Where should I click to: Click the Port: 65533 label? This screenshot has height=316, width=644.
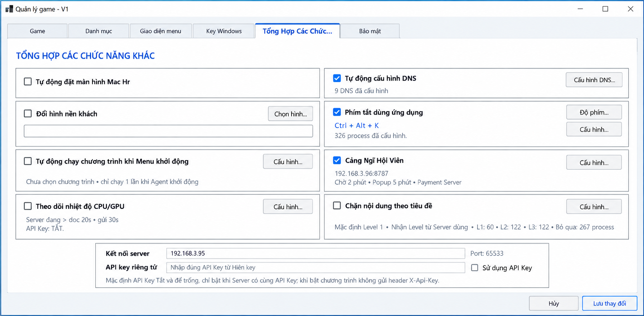487,253
